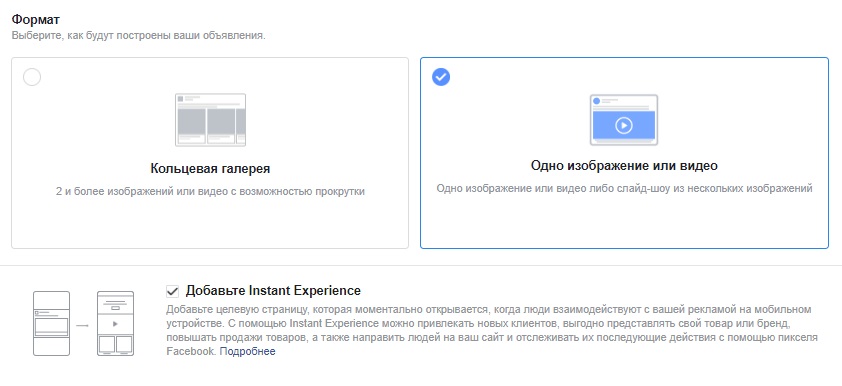Click the Instant Experience phone illustration
This screenshot has width=842, height=386.
pos(83,323)
